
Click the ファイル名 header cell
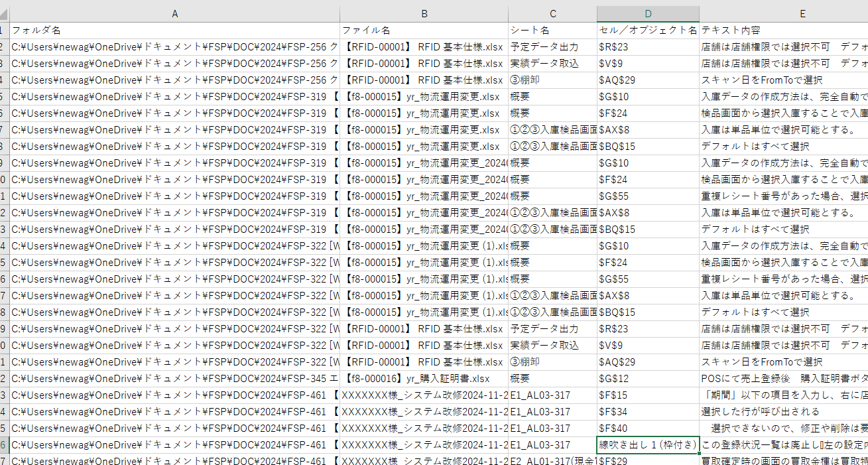point(424,31)
